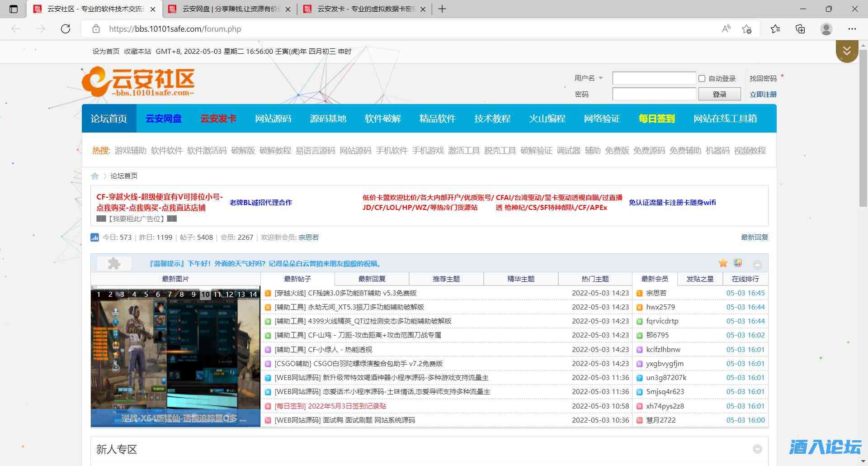Screen dimensions: 868x466
Task: Open the 立即注册 registration link
Action: (x=763, y=94)
